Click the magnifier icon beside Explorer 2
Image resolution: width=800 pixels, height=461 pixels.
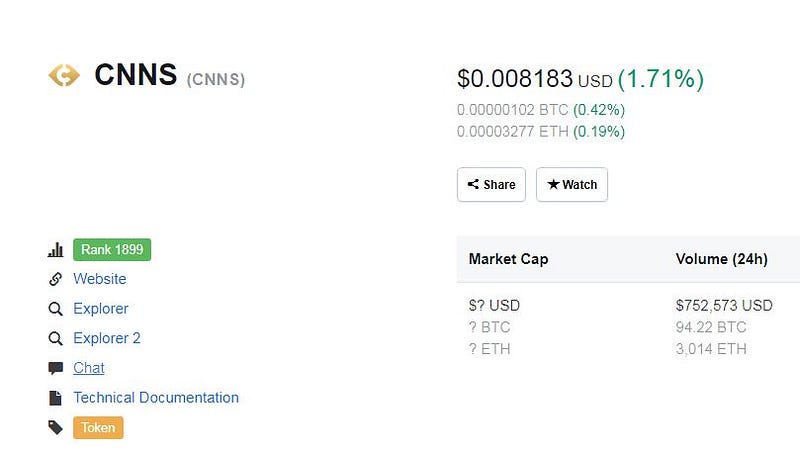tap(56, 338)
